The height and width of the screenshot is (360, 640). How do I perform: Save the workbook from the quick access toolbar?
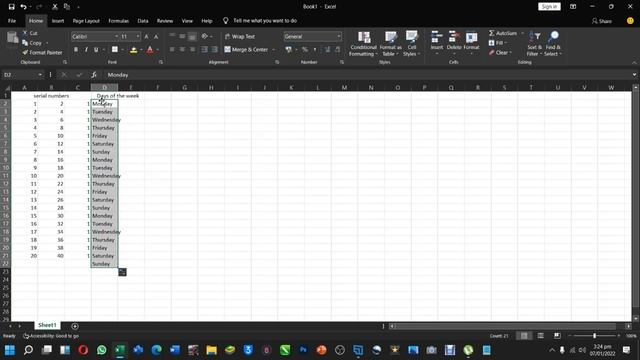point(11,7)
